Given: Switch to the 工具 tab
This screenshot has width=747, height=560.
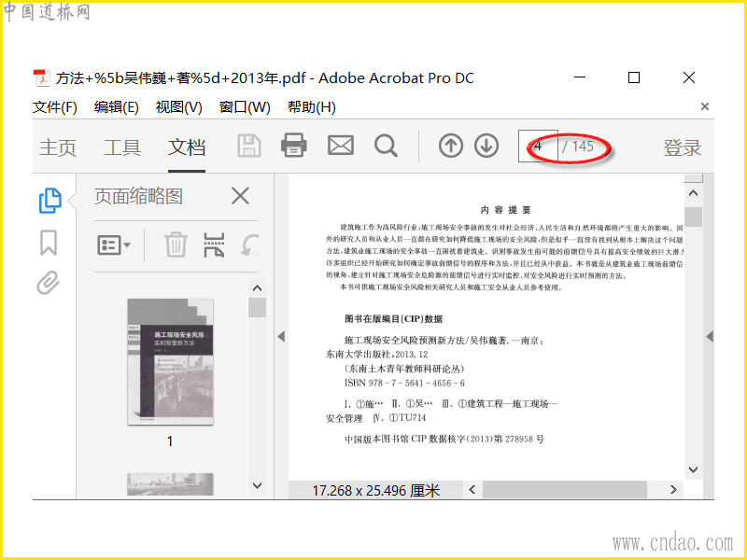Looking at the screenshot, I should pyautogui.click(x=122, y=147).
